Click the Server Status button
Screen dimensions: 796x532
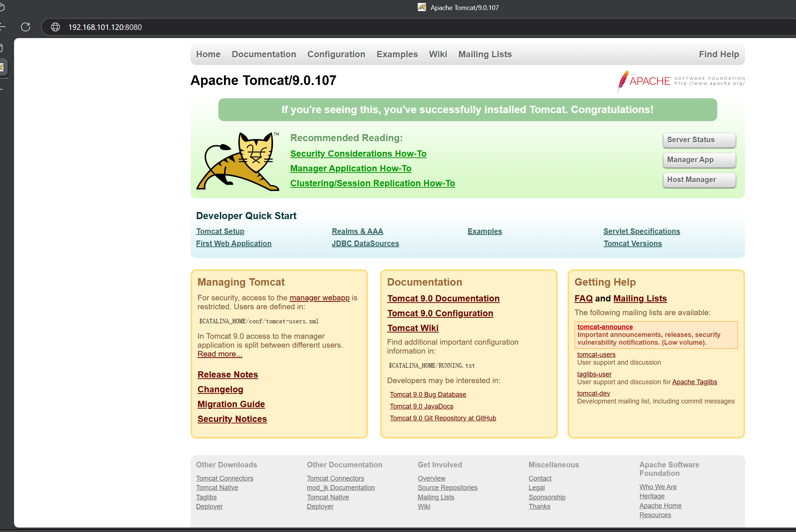click(699, 140)
